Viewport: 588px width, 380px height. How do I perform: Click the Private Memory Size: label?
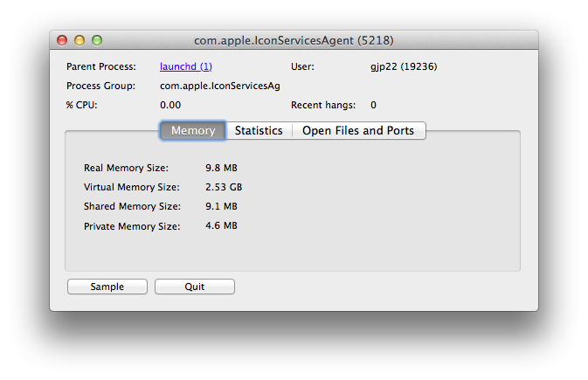pos(132,226)
